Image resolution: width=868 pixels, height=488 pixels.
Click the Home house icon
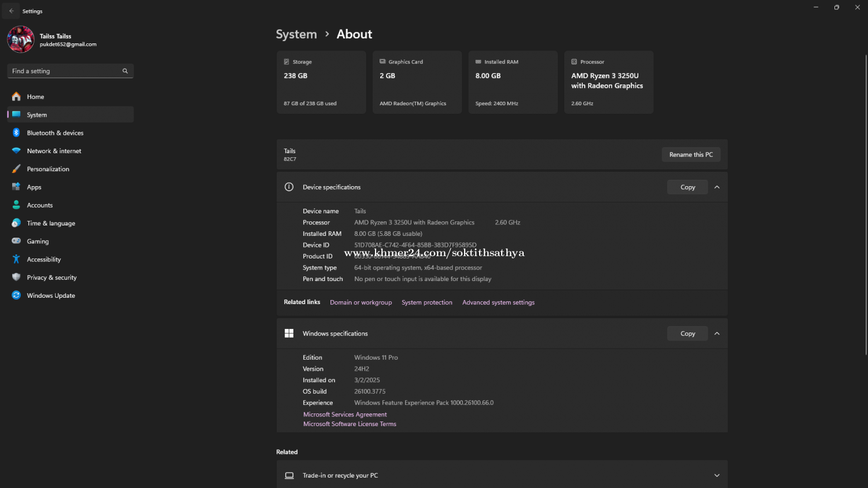(16, 97)
